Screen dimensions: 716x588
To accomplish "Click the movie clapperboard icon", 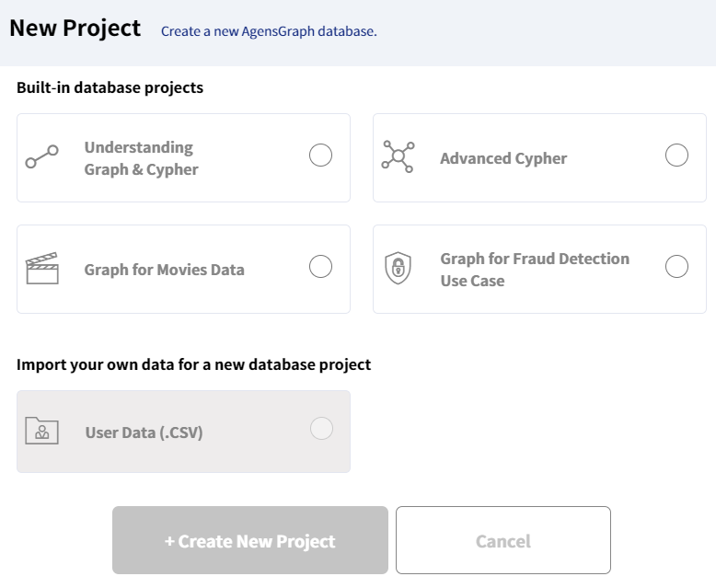I will (x=41, y=269).
